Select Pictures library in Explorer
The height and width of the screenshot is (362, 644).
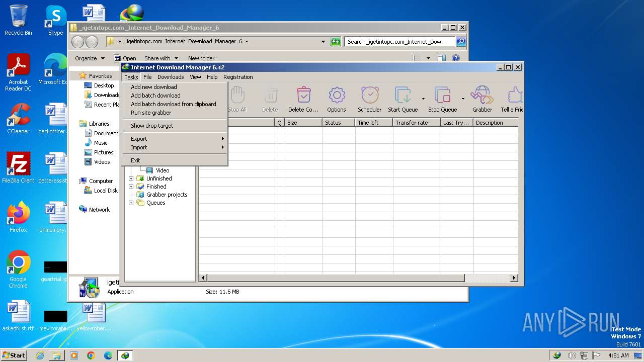pyautogui.click(x=99, y=152)
